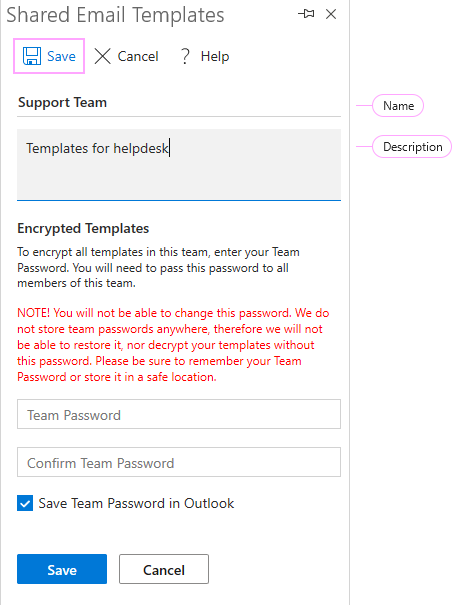The width and height of the screenshot is (453, 605).
Task: Click the Support Team name field
Action: (x=179, y=103)
